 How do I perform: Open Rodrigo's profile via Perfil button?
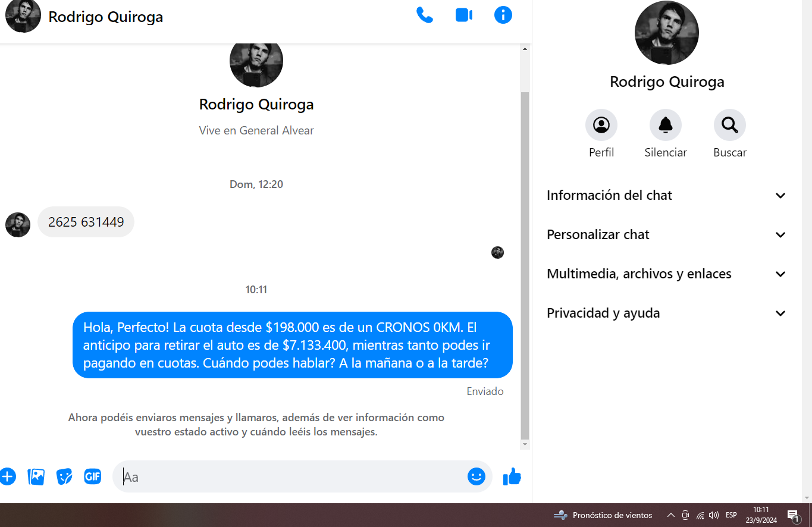coord(601,125)
